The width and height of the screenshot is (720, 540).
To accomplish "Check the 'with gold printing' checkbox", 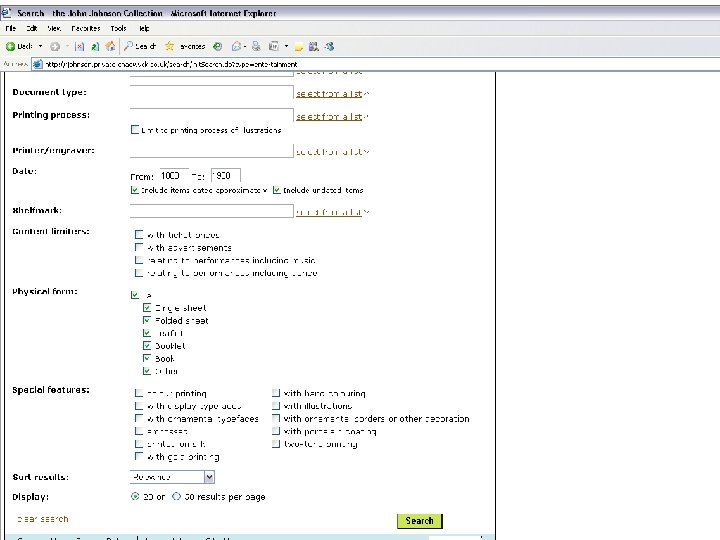I will tap(139, 456).
